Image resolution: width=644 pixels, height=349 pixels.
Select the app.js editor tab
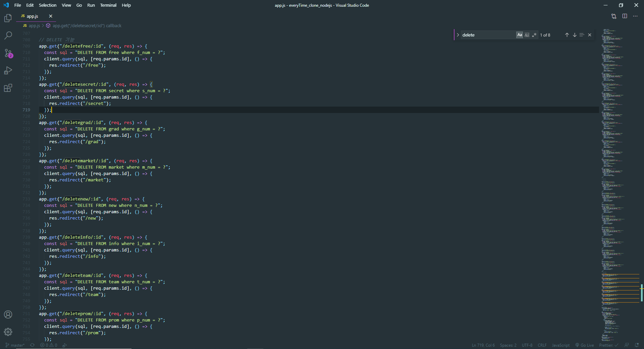[32, 16]
